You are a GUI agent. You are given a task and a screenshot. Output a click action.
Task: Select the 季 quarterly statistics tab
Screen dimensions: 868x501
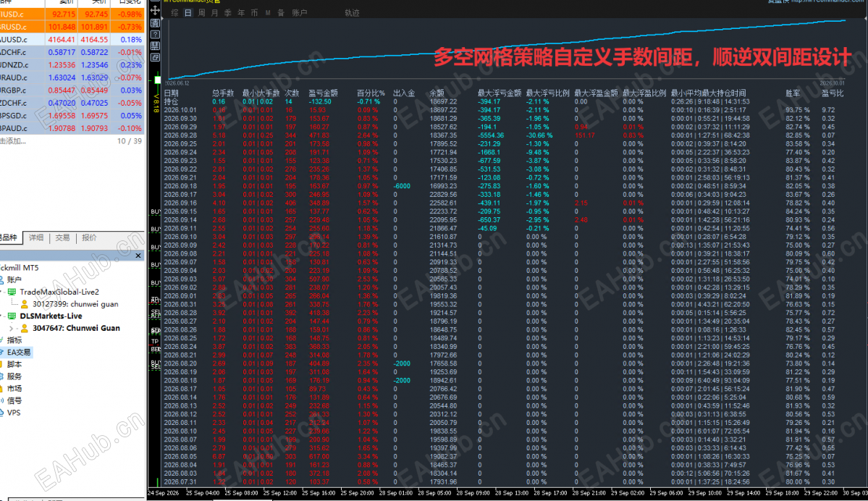[x=228, y=13]
